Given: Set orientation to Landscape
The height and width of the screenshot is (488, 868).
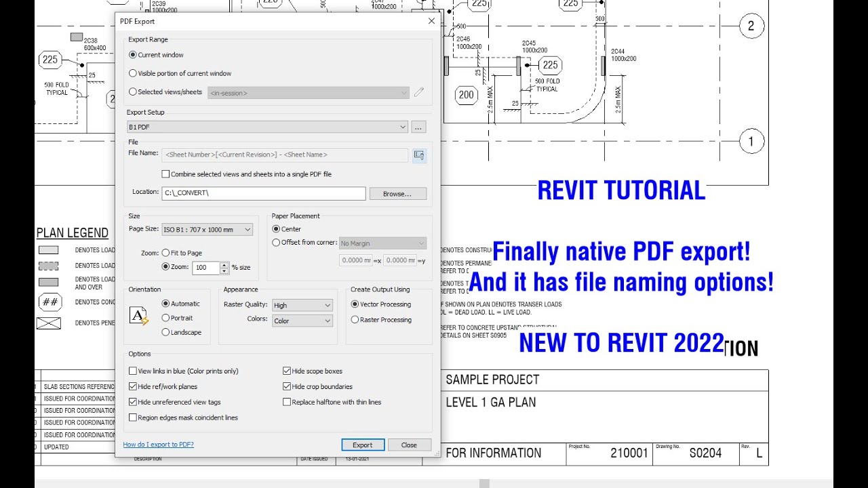Looking at the screenshot, I should click(x=165, y=332).
